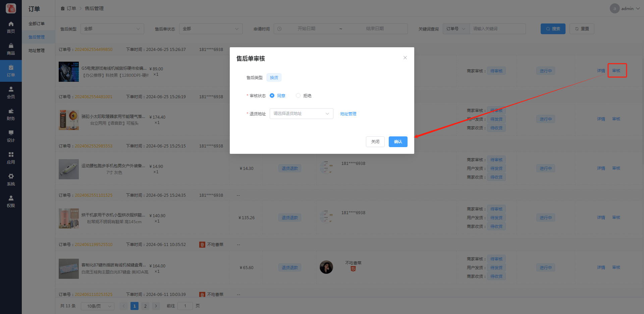Select the 同意 approve radio button
This screenshot has width=644, height=314.
[x=272, y=96]
